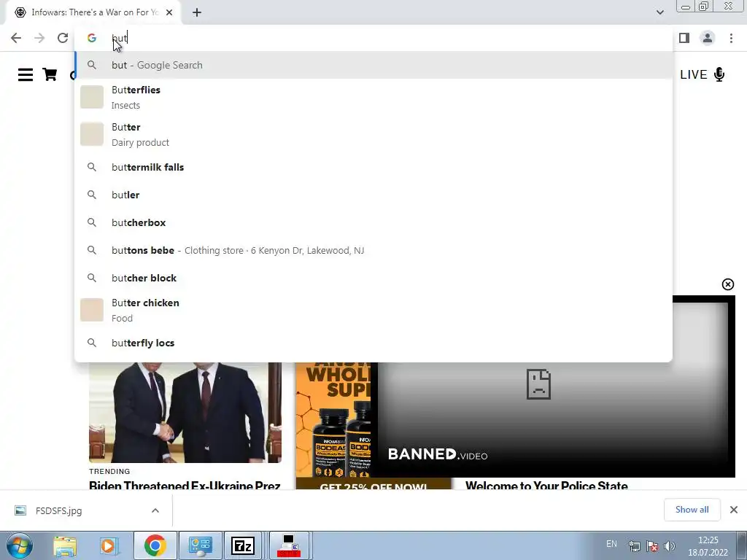
Task: Click the LIVE microphone link
Action: pos(703,75)
